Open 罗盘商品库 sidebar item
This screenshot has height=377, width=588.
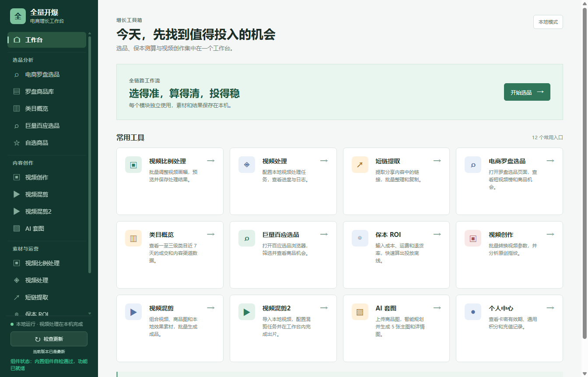[x=47, y=92]
